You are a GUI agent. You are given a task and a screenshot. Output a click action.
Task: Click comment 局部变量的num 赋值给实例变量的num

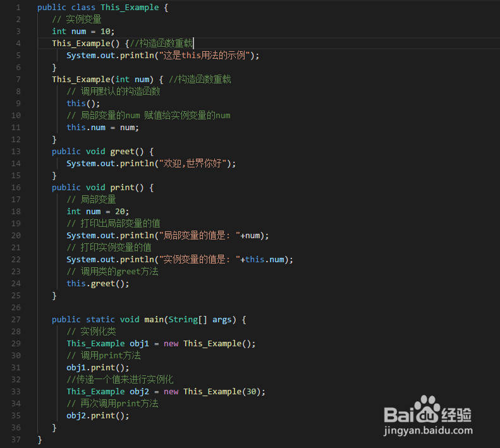[x=149, y=116]
